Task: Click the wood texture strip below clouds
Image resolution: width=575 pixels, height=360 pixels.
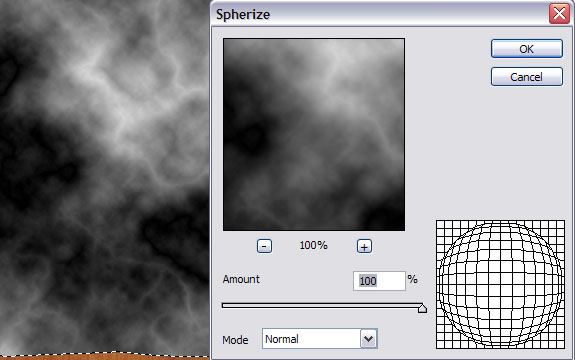Action: click(105, 357)
